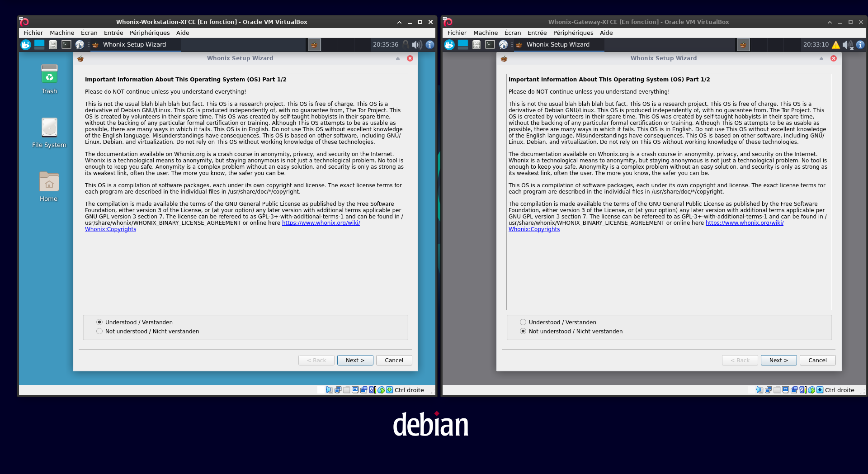The image size is (868, 474).
Task: Open Écran menu in Workstation window
Action: [89, 33]
